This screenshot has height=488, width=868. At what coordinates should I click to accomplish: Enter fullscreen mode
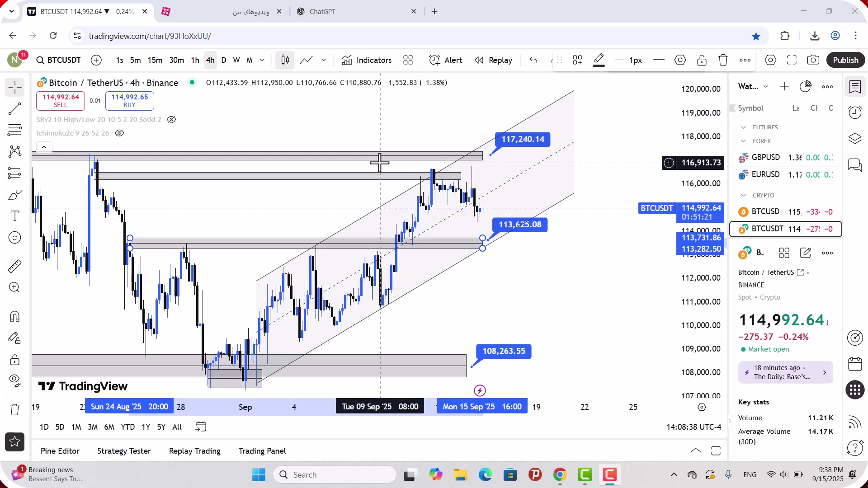point(792,60)
